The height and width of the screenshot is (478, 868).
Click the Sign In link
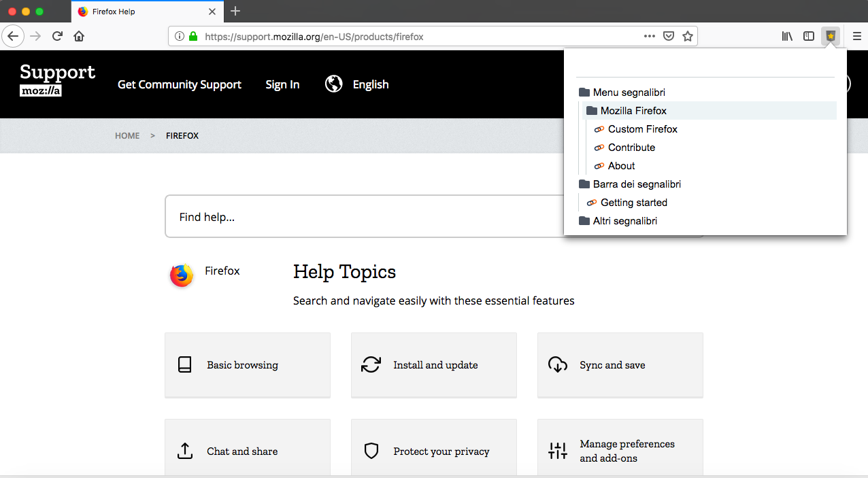tap(282, 84)
